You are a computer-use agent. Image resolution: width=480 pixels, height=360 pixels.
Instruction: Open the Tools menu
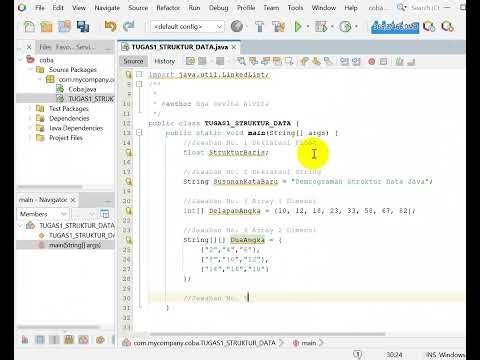pos(295,8)
